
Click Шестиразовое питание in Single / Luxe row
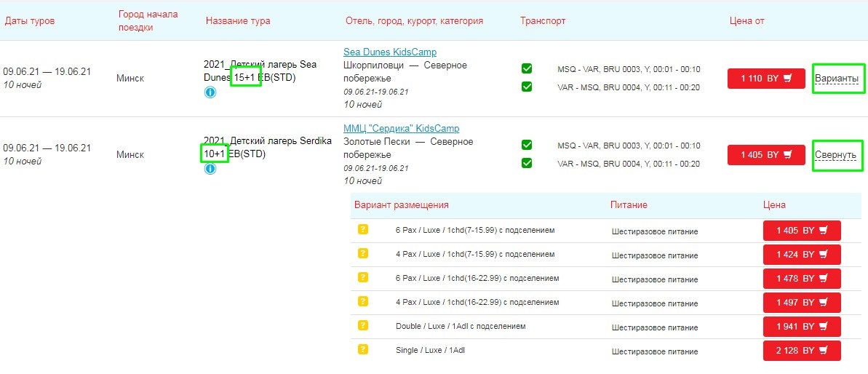[655, 351]
